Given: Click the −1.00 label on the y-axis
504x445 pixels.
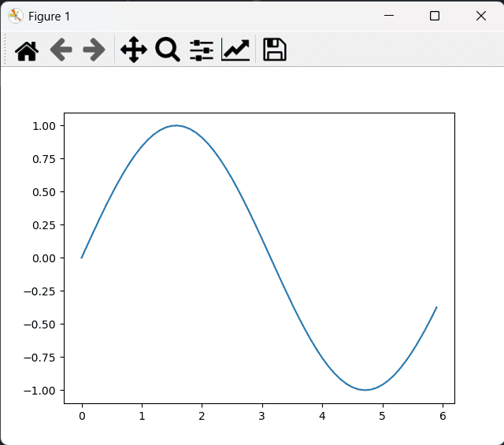Looking at the screenshot, I should tap(40, 391).
